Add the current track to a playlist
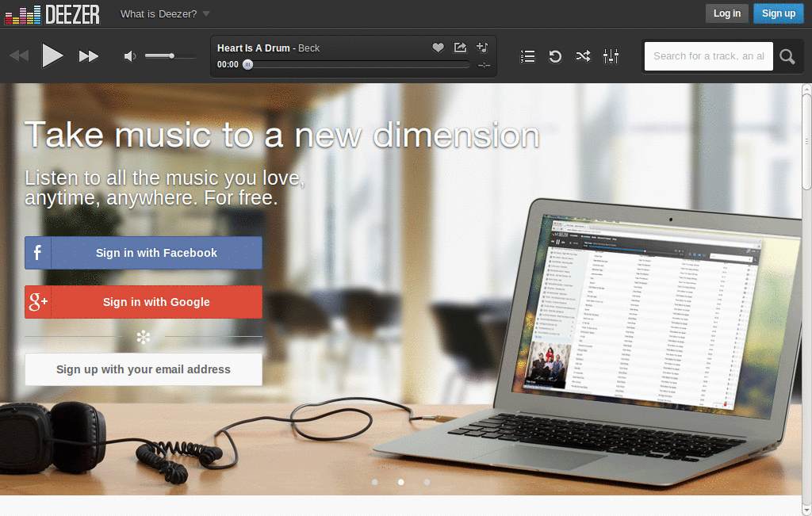This screenshot has height=516, width=812. [481, 48]
